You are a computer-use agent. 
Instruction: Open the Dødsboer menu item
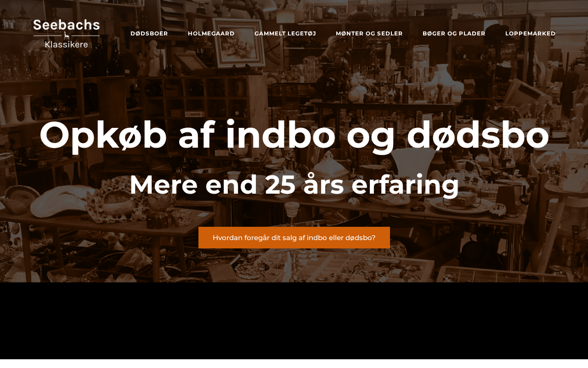(x=149, y=34)
